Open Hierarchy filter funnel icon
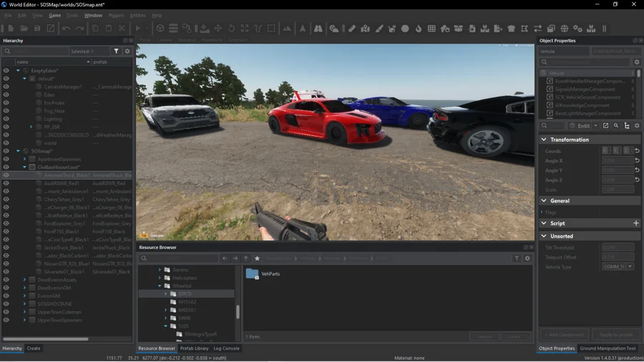 pos(117,52)
